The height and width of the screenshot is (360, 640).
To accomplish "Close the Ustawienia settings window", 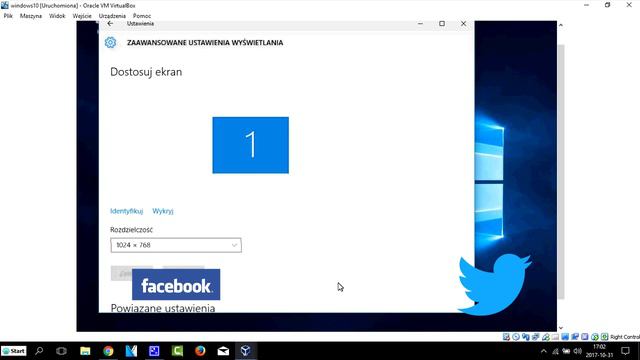I will 463,24.
